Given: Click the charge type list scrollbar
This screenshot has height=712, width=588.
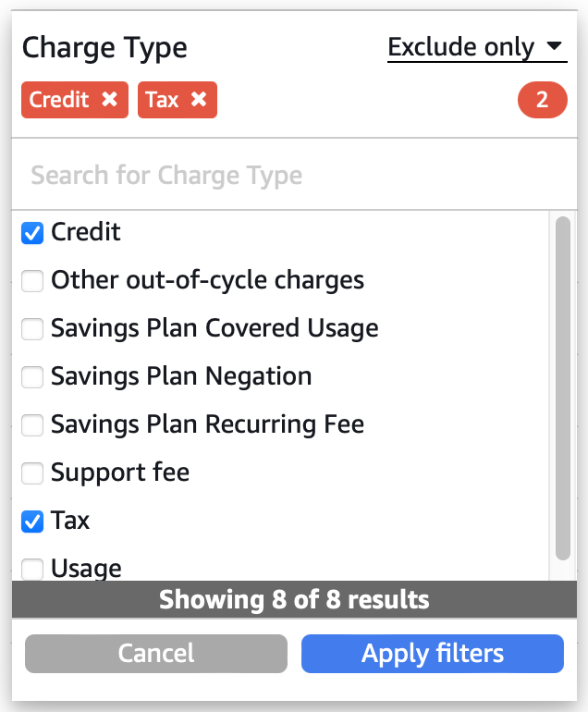Looking at the screenshot, I should (562, 388).
